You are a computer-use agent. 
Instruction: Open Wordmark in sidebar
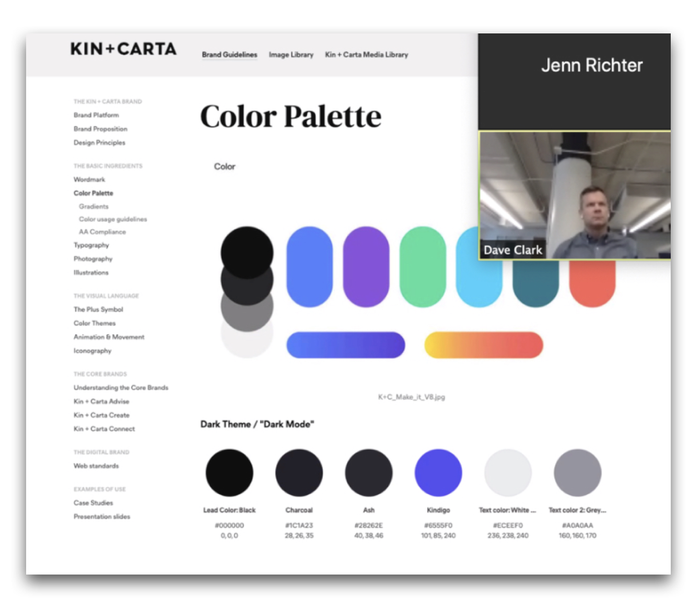pos(89,180)
